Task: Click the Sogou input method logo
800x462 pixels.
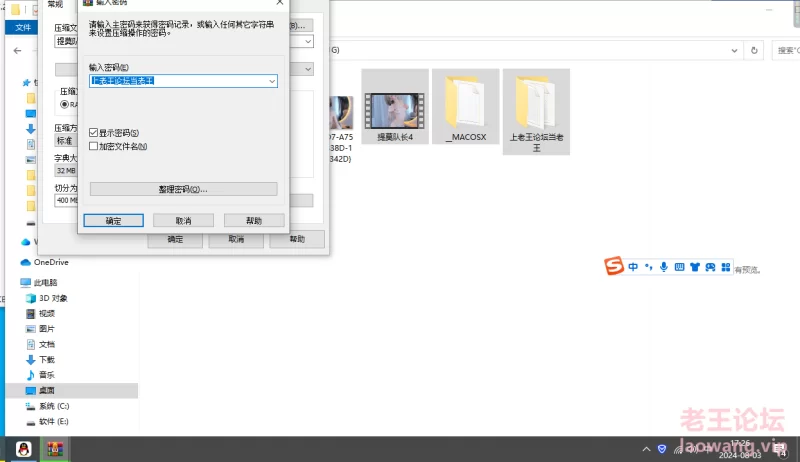Action: (614, 266)
